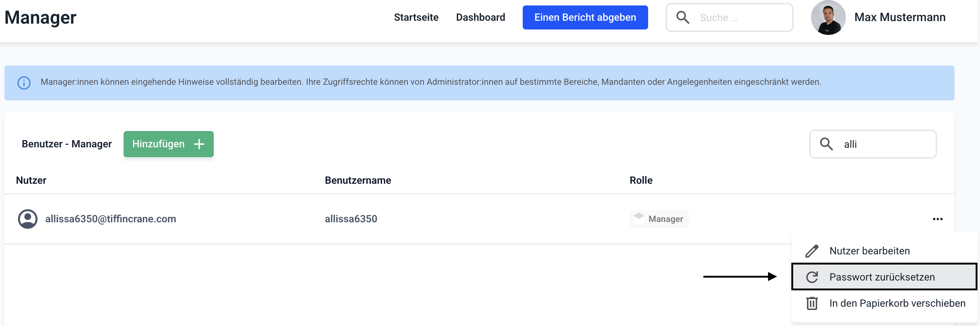Click the Max Mustermann profile photo
Screen dimensions: 980x326
pos(828,17)
